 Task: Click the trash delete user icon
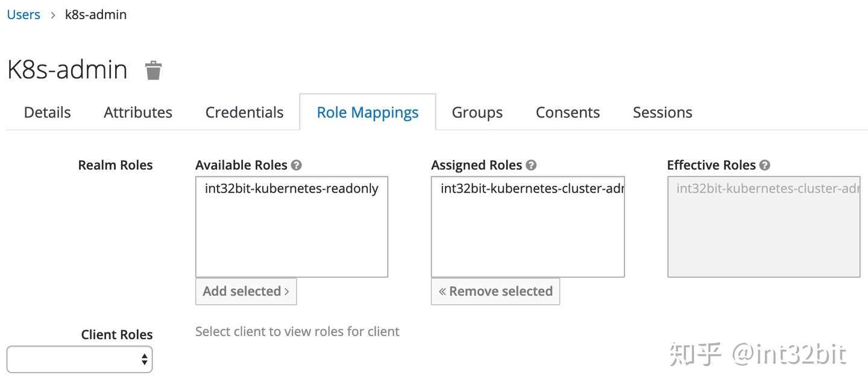coord(154,70)
